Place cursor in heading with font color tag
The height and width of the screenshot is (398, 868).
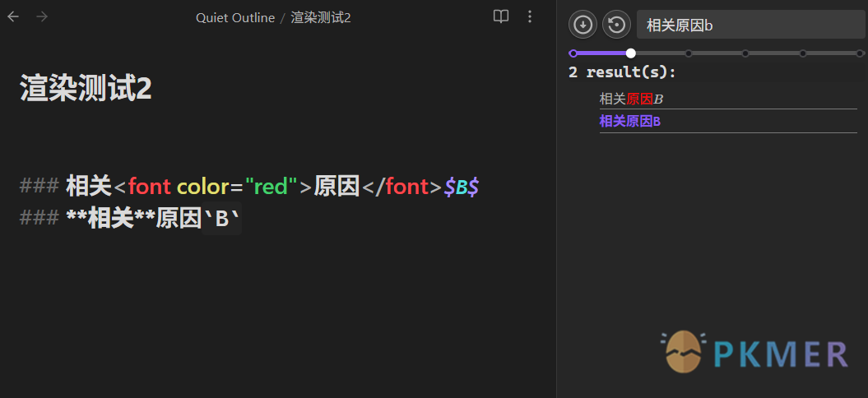coord(249,187)
